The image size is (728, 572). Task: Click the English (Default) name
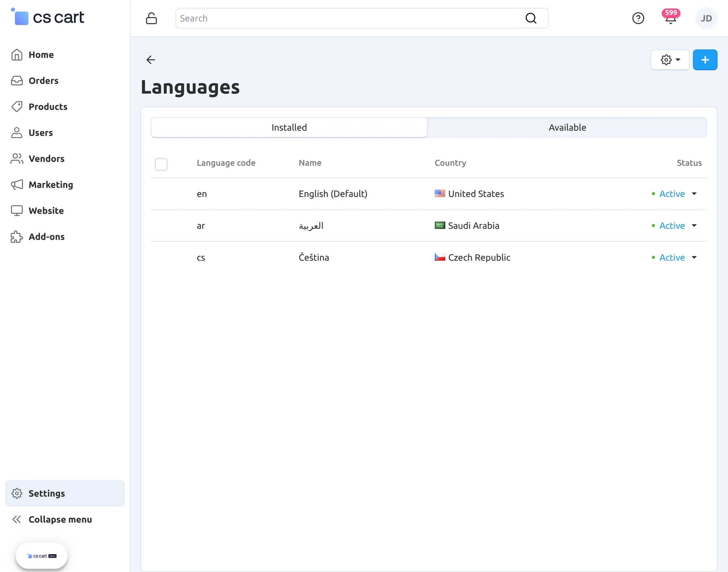(333, 194)
